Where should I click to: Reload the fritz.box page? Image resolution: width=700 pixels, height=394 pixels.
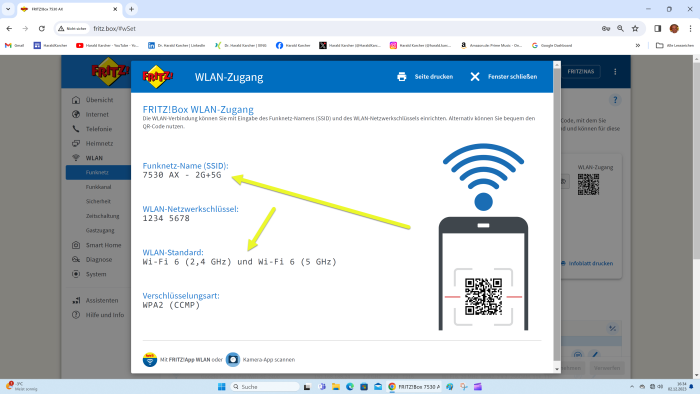(x=42, y=29)
